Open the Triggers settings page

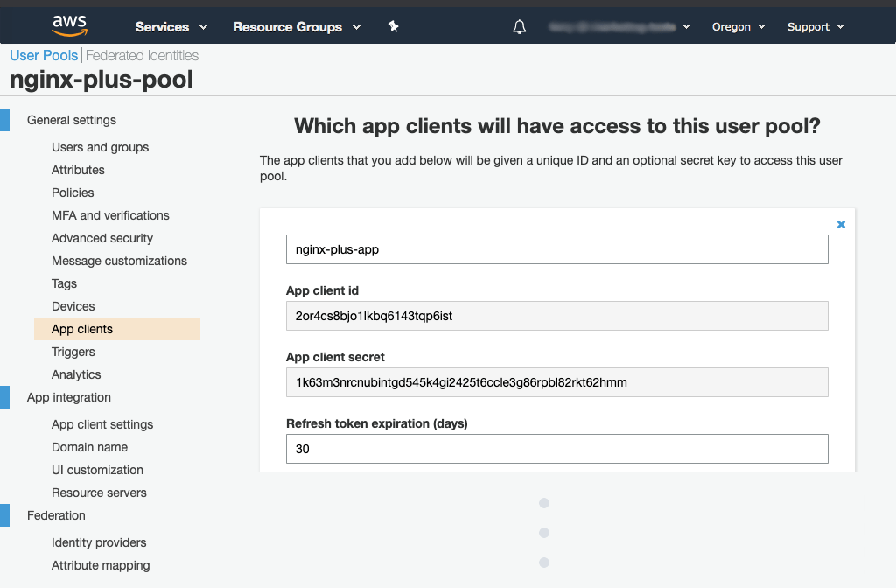[73, 352]
